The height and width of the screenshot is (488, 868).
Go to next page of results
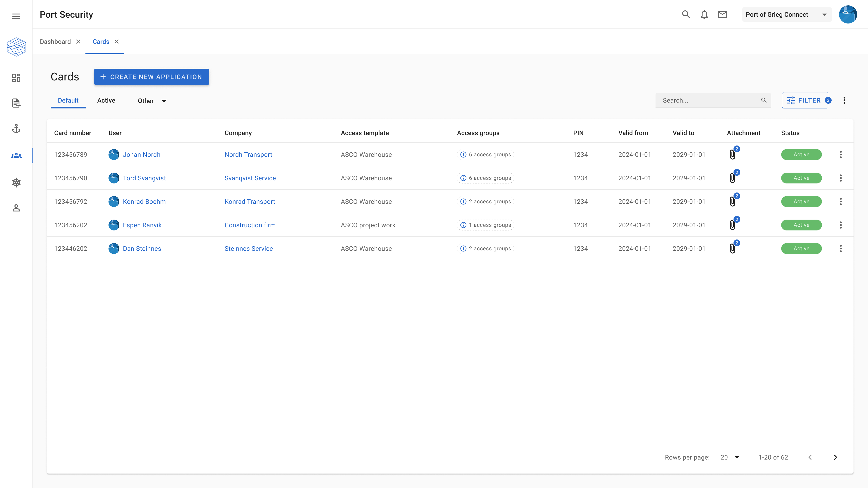835,457
